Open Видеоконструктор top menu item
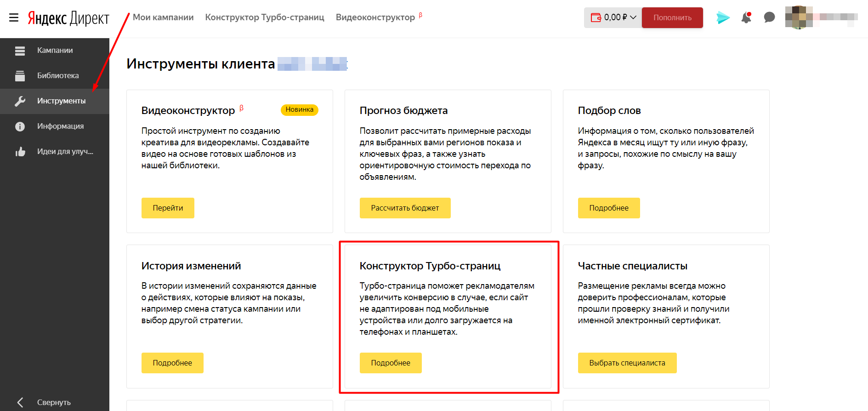868x411 pixels. tap(375, 17)
